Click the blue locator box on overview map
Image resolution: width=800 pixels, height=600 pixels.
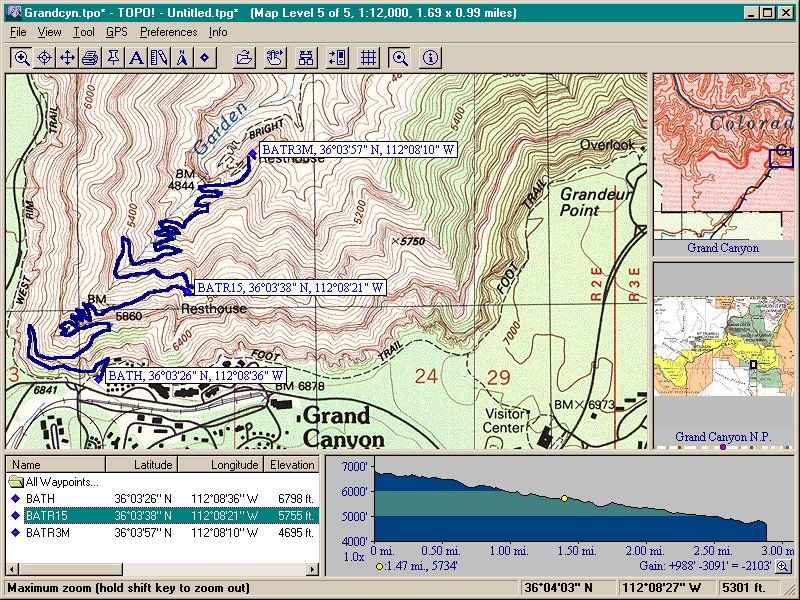781,158
